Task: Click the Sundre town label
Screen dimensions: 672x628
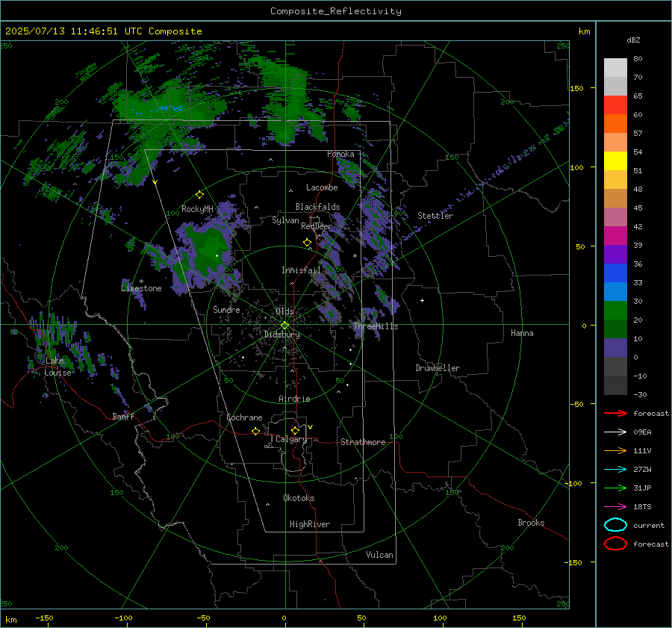Action: [226, 309]
